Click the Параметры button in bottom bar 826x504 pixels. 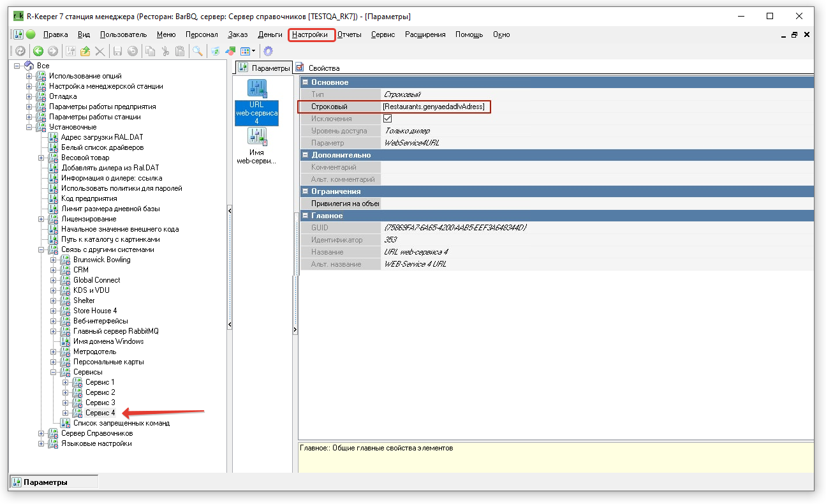[54, 482]
